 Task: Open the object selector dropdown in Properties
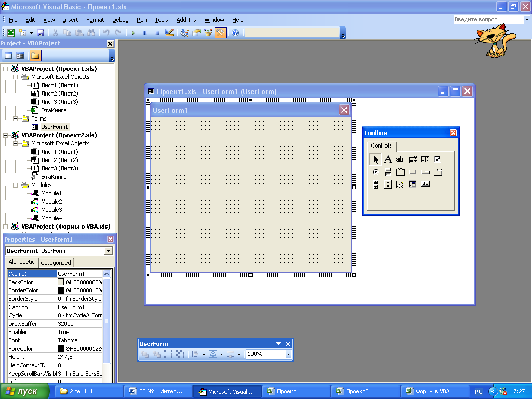pos(108,251)
